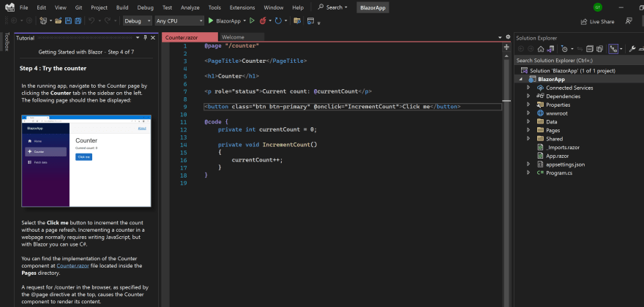This screenshot has width=644, height=307.
Task: Click the Find in Files folder icon
Action: (297, 20)
